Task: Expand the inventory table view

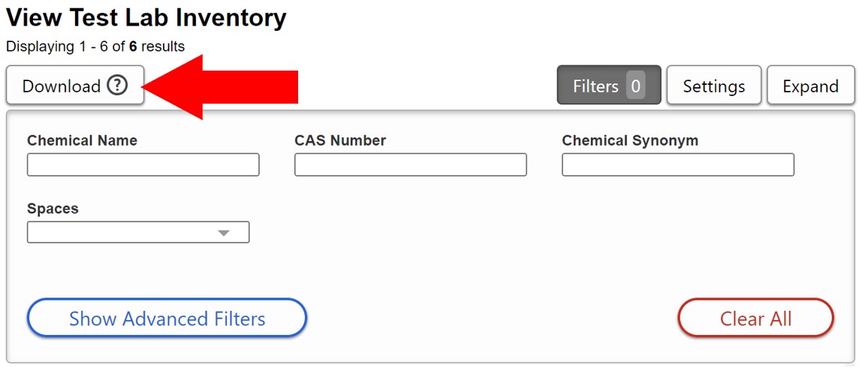Action: pos(810,86)
